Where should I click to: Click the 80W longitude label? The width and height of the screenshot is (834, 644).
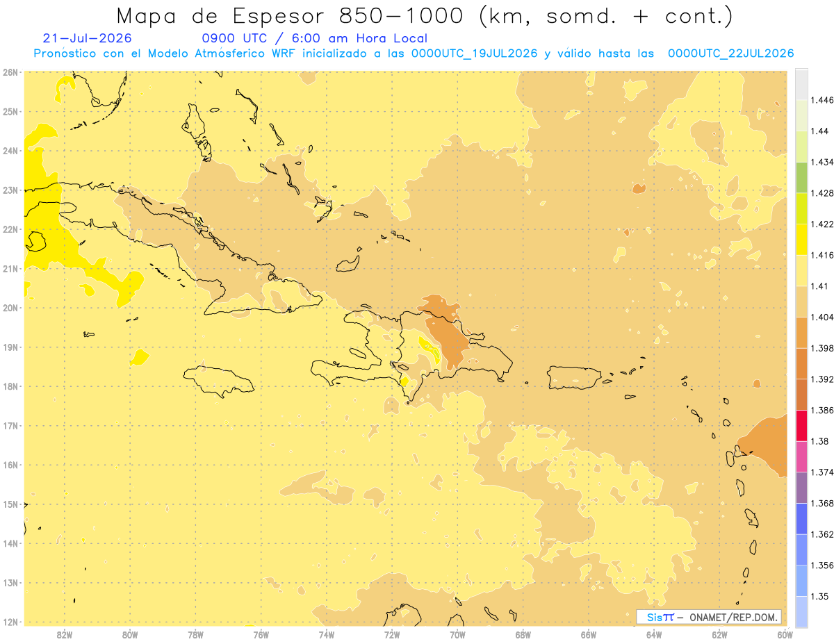click(129, 634)
